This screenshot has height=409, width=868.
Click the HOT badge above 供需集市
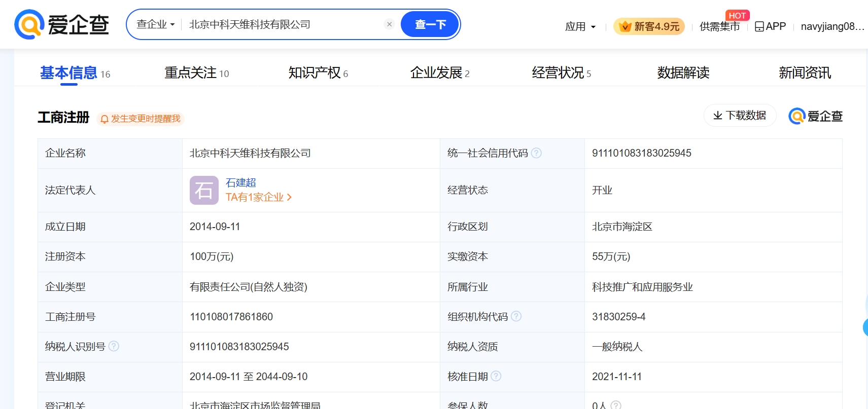click(x=737, y=16)
